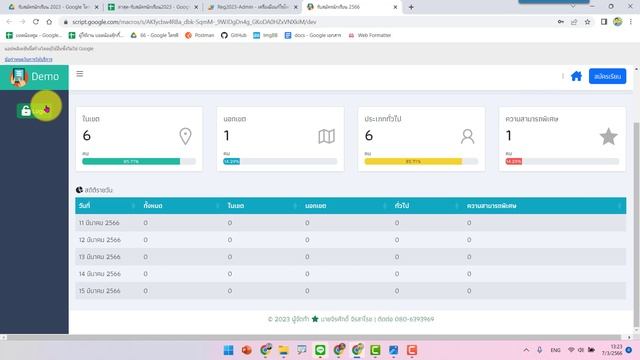This screenshot has width=640, height=360.
Task: Click the person icon on ประเภททั่วไป card
Action: (x=467, y=136)
